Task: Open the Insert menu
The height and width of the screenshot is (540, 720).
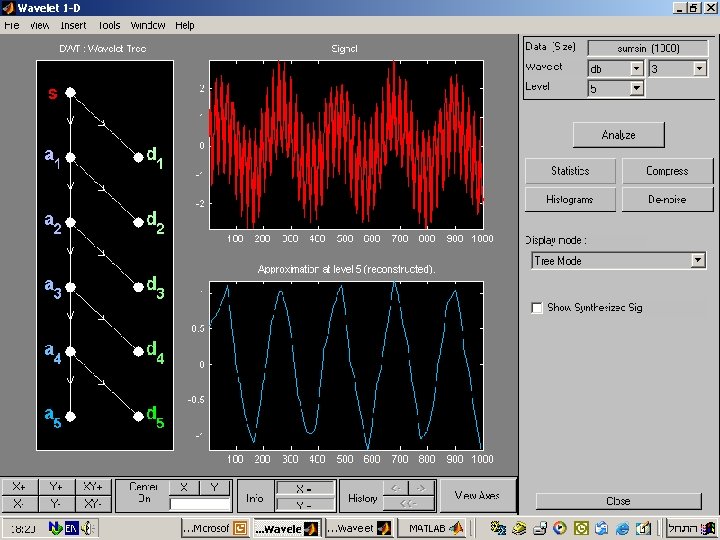Action: 73,25
